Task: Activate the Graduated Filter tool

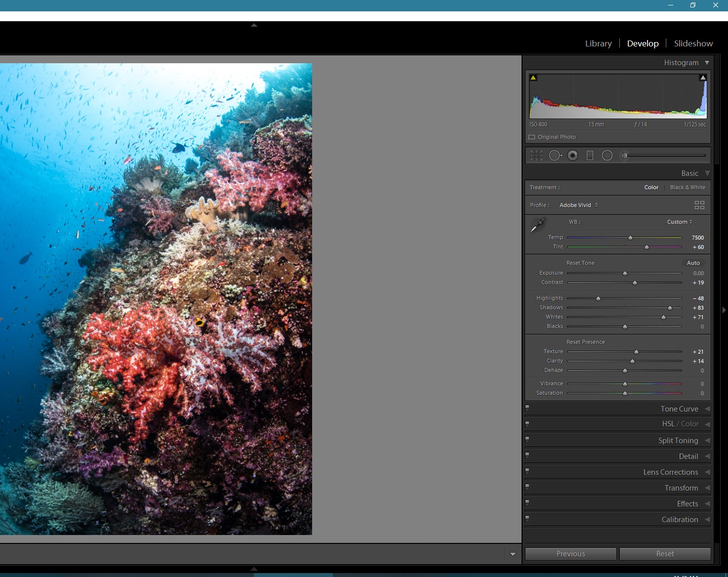Action: pyautogui.click(x=590, y=155)
